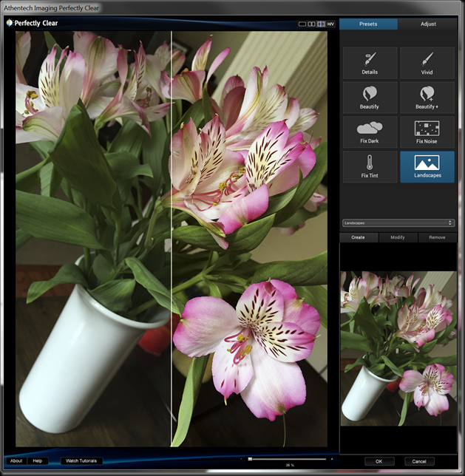
Task: Enable the split-view divider mode
Action: point(321,24)
